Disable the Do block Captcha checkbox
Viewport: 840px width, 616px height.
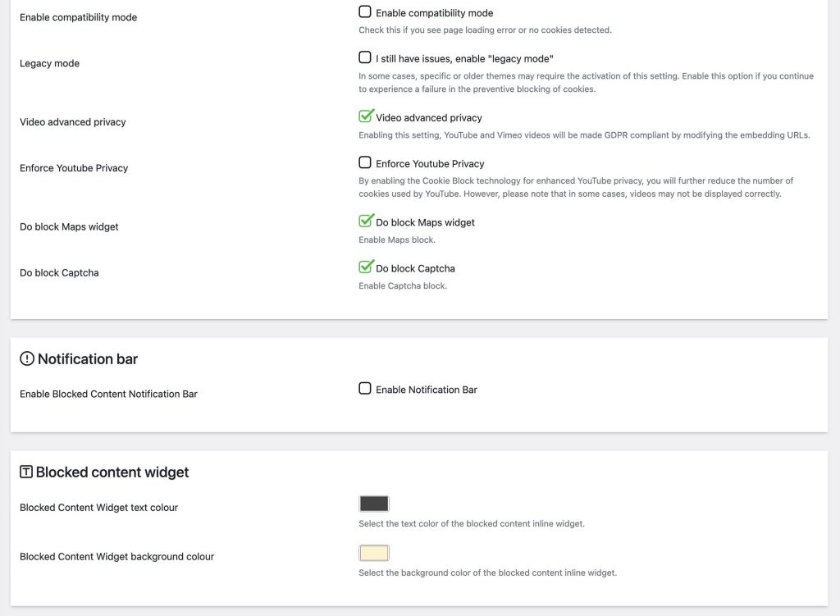[x=366, y=267]
